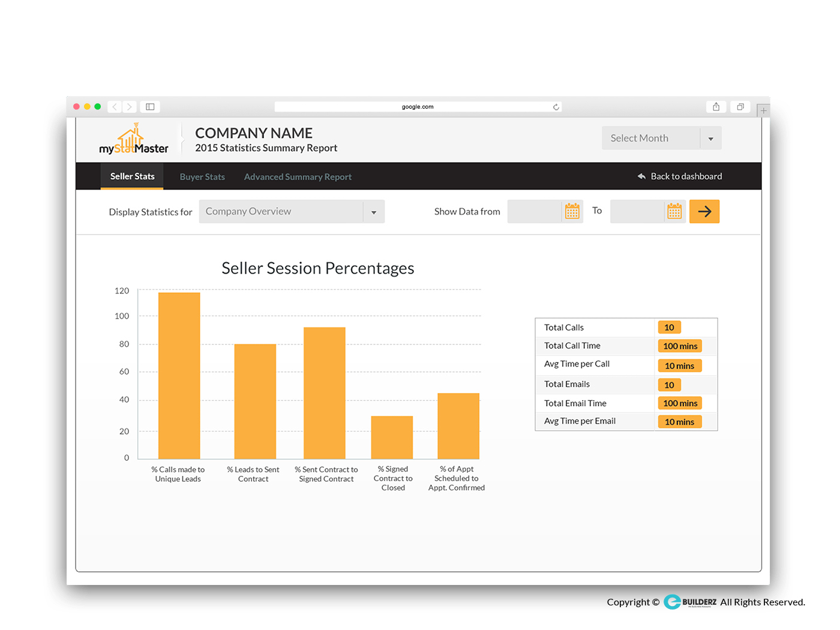
Task: Click the COMPANY NAME heading
Action: 254,133
